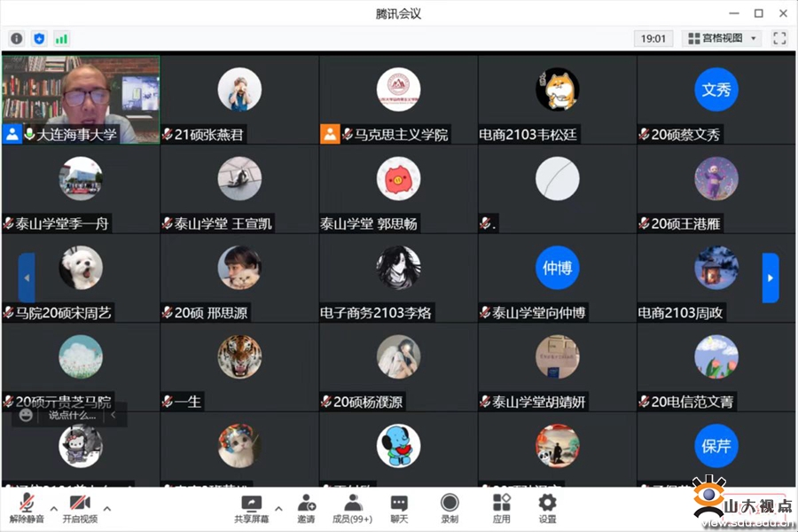Open 宫格视图 layout dropdown

click(722, 38)
